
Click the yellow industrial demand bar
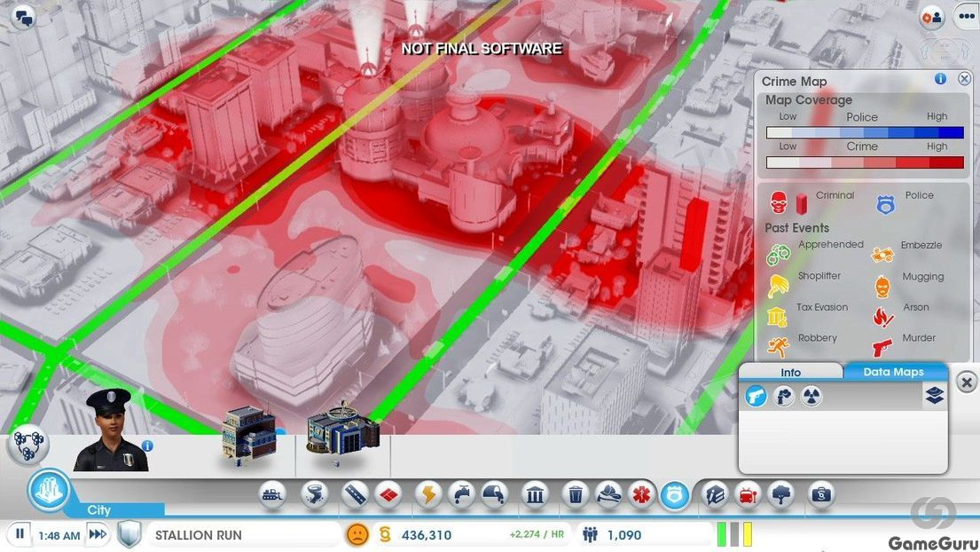click(748, 534)
